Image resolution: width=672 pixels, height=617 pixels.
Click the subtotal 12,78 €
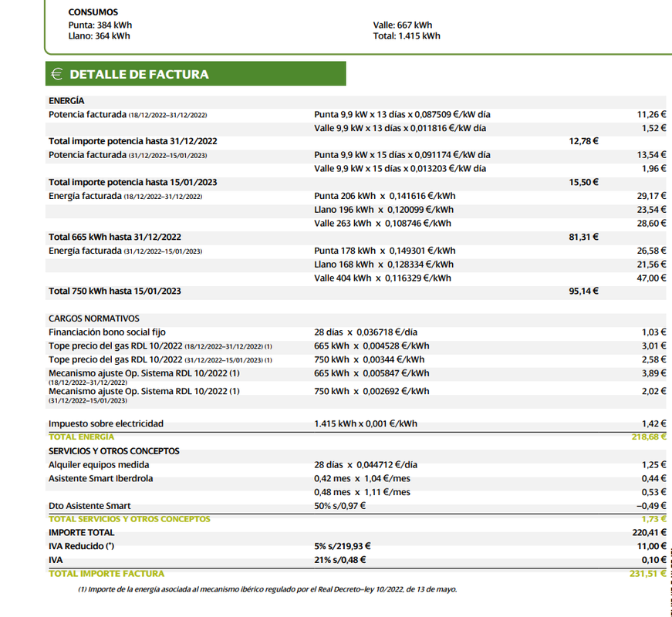tap(584, 141)
